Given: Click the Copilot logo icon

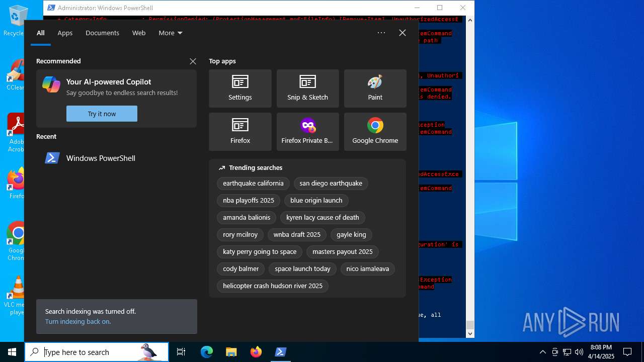Looking at the screenshot, I should tap(51, 84).
